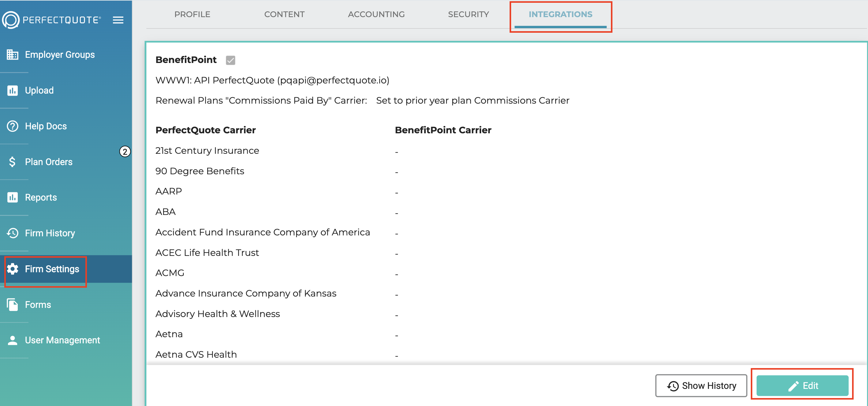Select the Upload icon in the sidebar
The image size is (868, 406).
[x=13, y=90]
